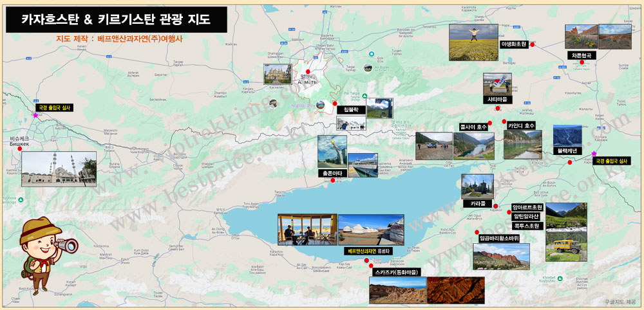
Task: Select the red marker left of 침블락
Action: pos(335,104)
